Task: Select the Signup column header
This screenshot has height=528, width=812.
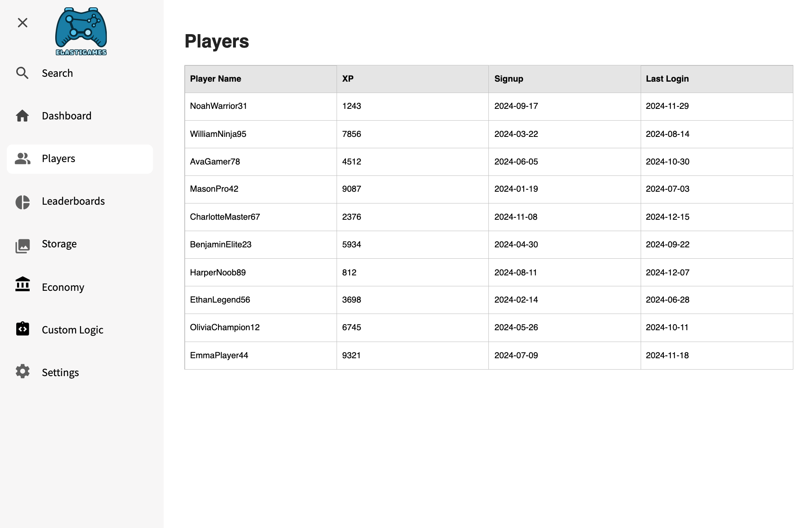Action: [x=509, y=79]
